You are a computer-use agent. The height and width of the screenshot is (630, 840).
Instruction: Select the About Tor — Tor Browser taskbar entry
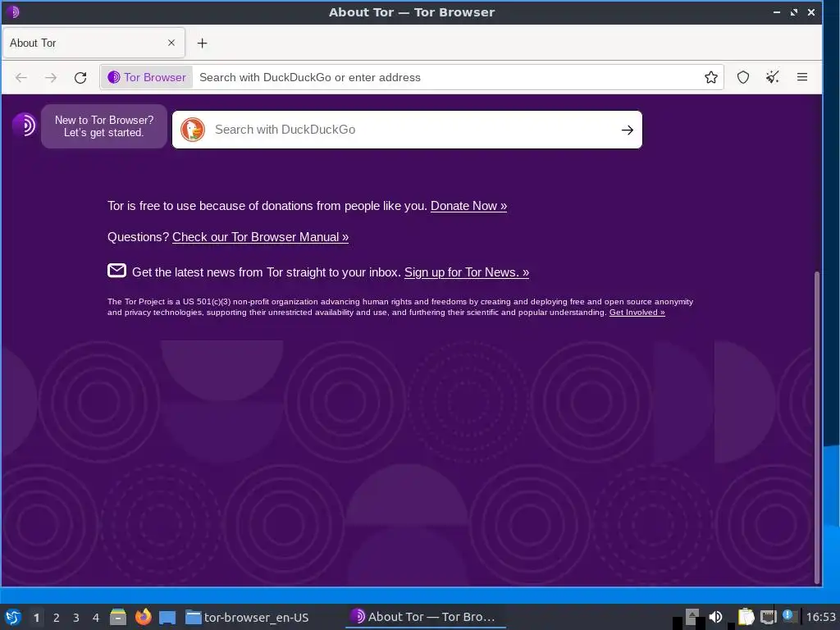pos(426,617)
